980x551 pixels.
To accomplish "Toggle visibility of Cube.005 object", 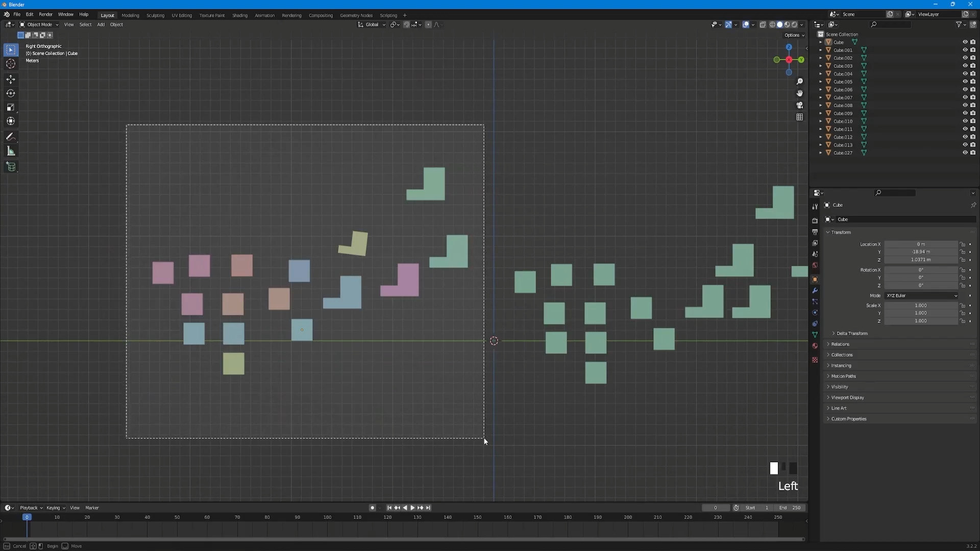I will 964,82.
